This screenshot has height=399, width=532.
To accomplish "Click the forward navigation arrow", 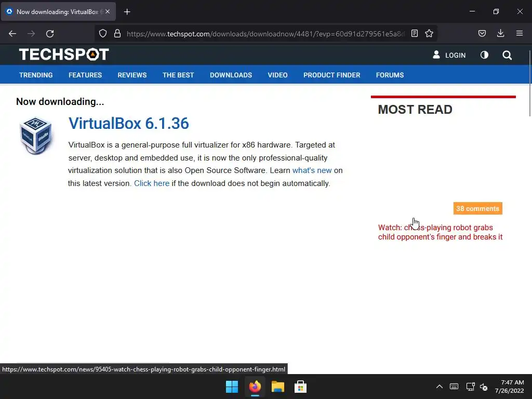I will [x=31, y=34].
